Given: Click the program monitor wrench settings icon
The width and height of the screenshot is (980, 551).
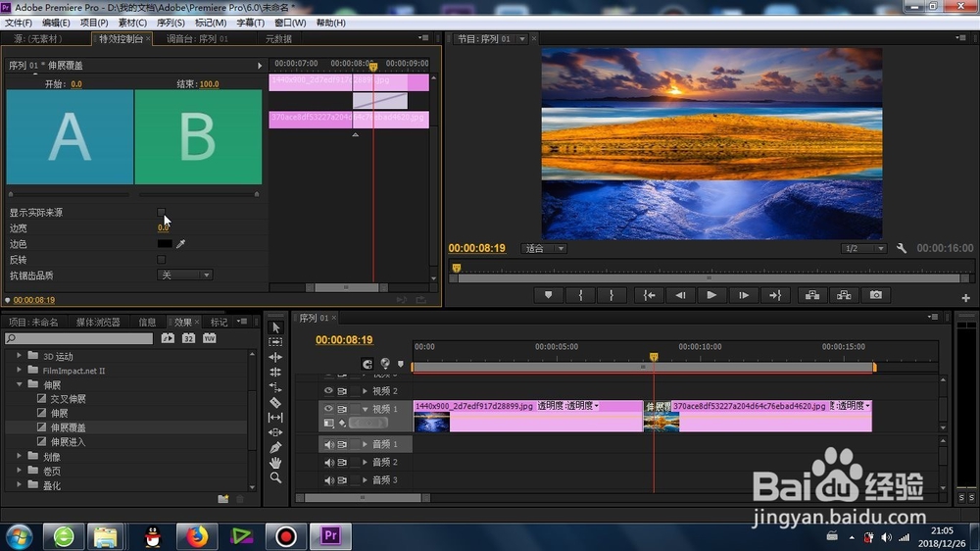Looking at the screenshot, I should (x=902, y=248).
